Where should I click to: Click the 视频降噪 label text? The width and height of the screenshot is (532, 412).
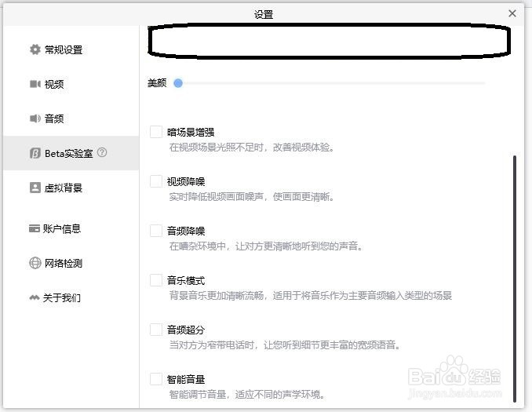186,182
